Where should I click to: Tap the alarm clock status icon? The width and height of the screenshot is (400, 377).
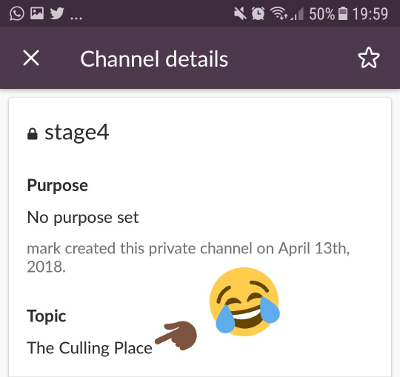pyautogui.click(x=258, y=14)
